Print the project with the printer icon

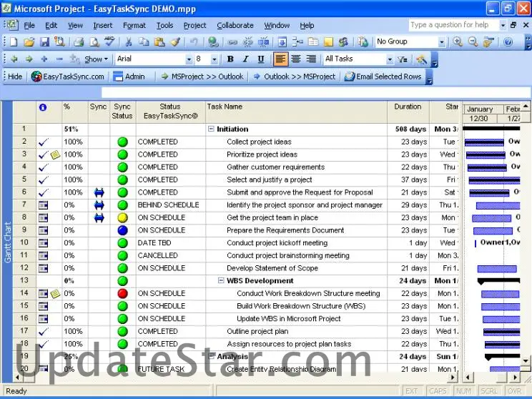(x=79, y=42)
